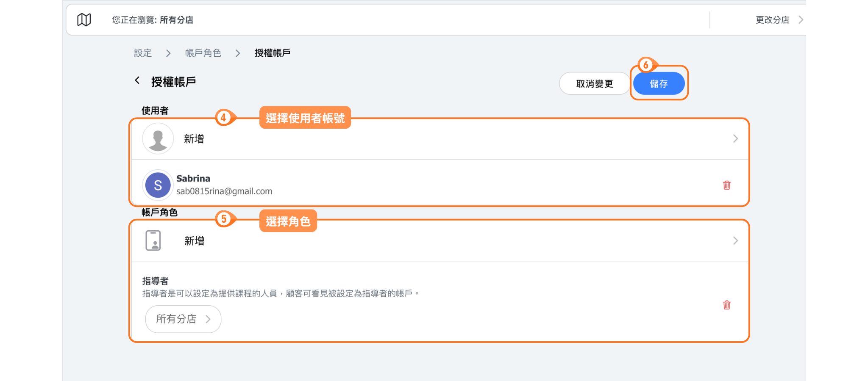
Task: Click the map icon in top bar
Action: [84, 19]
